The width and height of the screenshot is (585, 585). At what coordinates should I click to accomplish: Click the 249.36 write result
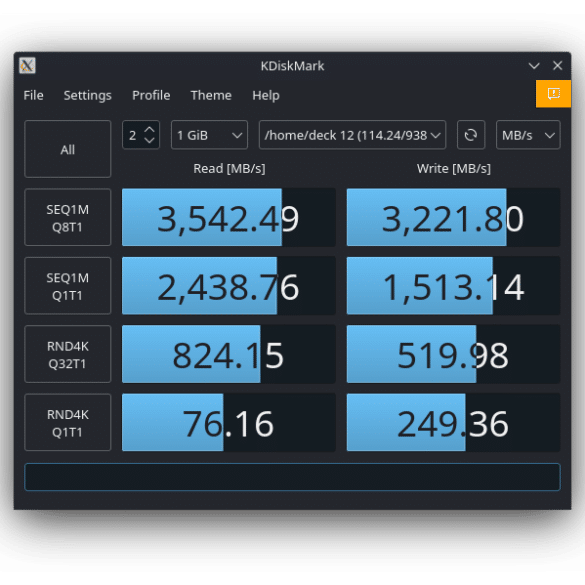point(453,422)
